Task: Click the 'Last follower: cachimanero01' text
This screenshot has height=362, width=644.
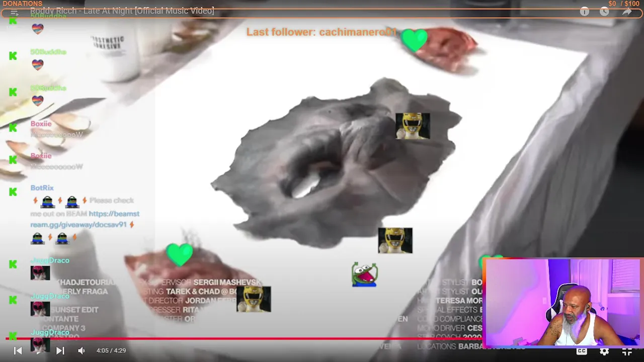Action: coord(321,32)
